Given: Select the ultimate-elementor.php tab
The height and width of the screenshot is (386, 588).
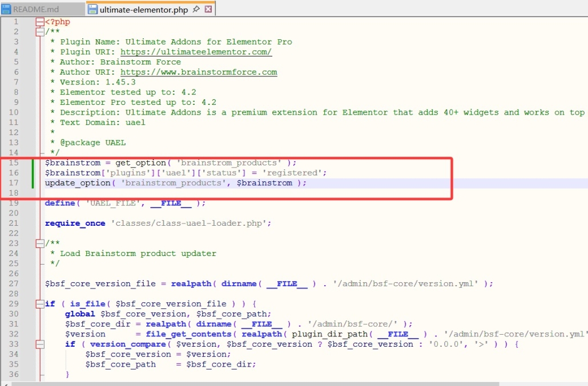Looking at the screenshot, I should point(144,9).
